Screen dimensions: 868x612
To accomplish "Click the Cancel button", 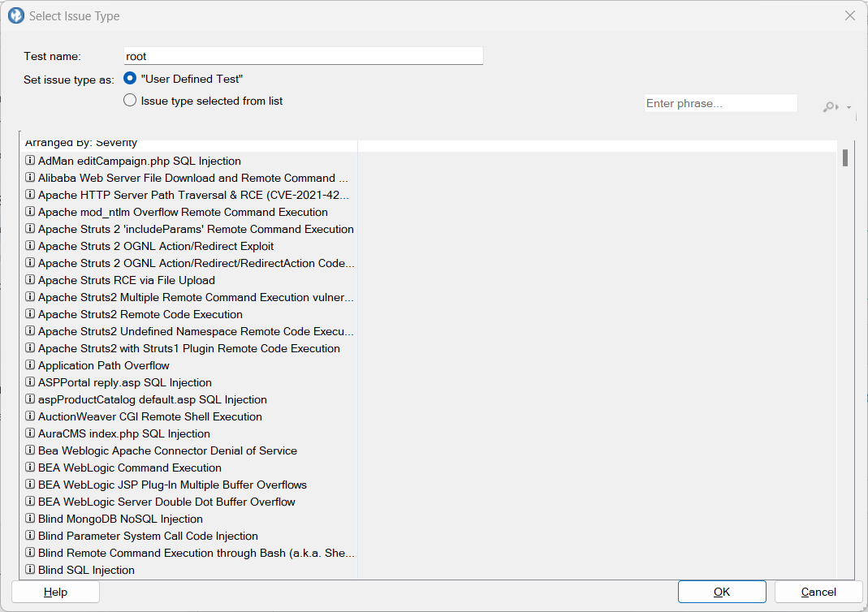I will 818,591.
